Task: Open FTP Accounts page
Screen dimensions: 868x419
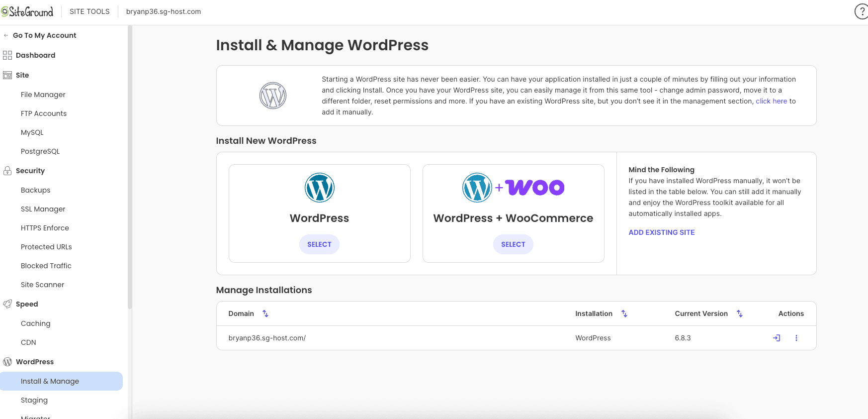Action: click(x=44, y=113)
